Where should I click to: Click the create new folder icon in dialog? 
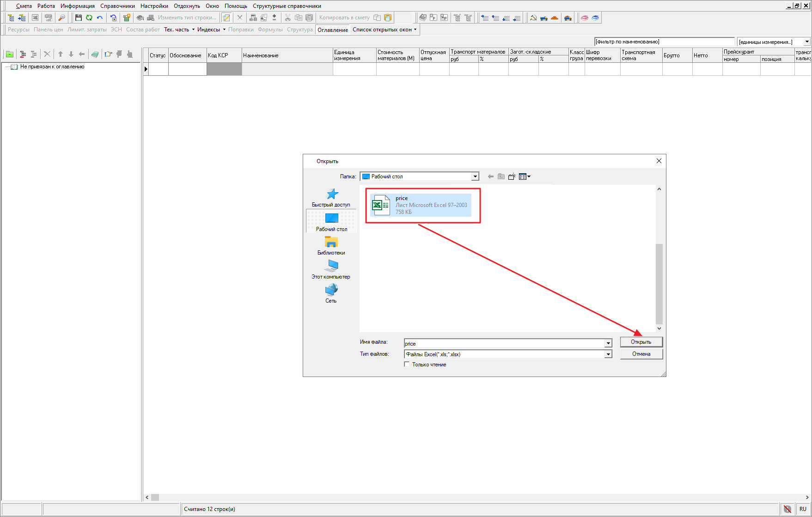512,176
